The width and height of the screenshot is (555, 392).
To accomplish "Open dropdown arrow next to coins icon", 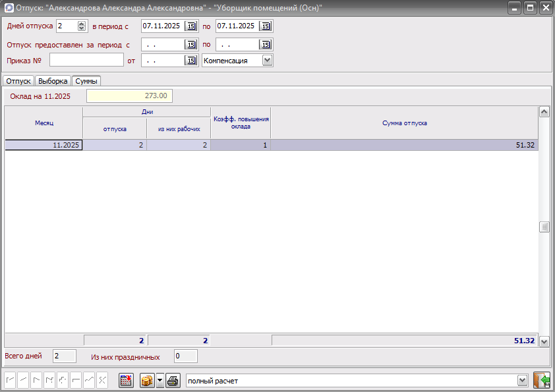I will click(x=160, y=381).
